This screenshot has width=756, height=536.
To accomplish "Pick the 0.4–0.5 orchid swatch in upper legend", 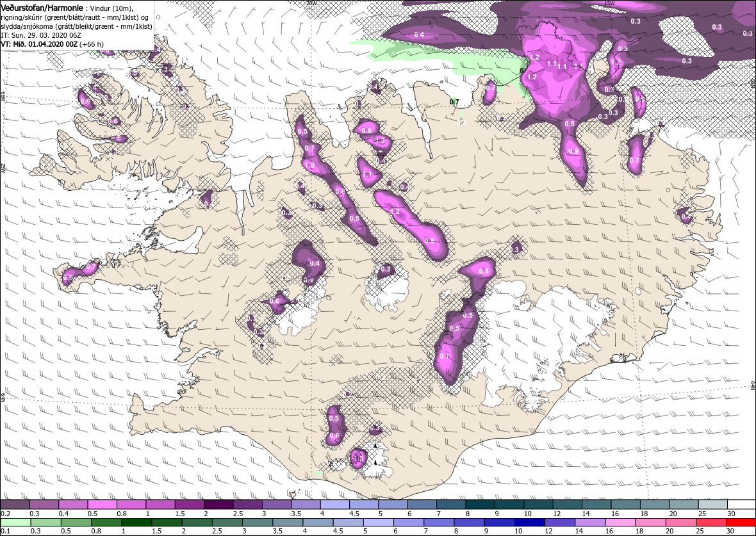I will coord(73,505).
